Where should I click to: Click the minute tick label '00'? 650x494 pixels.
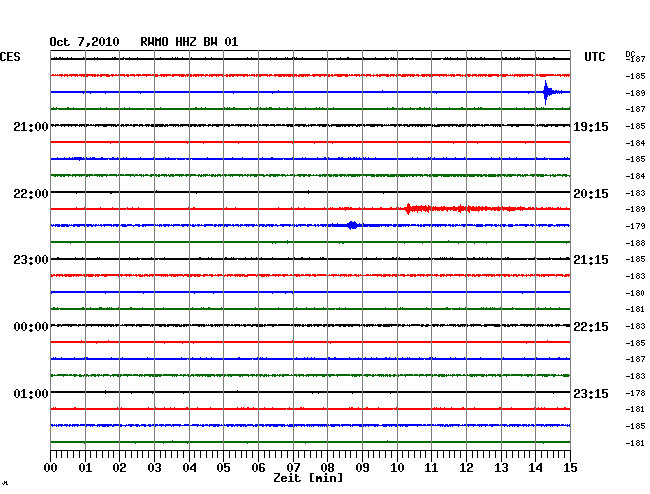[x=51, y=467]
